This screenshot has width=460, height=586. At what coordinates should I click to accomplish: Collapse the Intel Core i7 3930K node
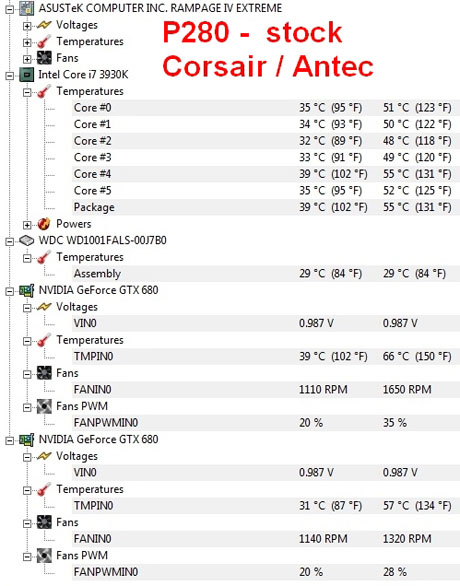[x=10, y=75]
